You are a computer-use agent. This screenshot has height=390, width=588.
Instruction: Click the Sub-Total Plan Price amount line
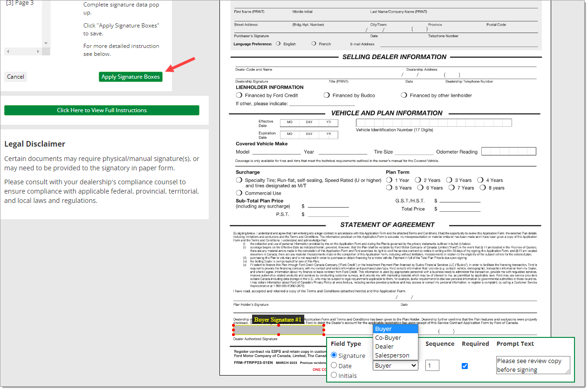tap(328, 206)
